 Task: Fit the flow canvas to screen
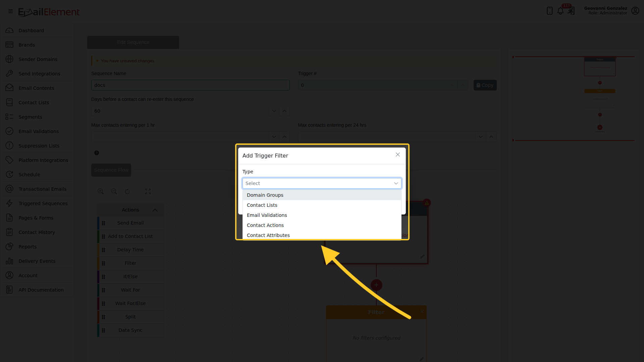148,191
